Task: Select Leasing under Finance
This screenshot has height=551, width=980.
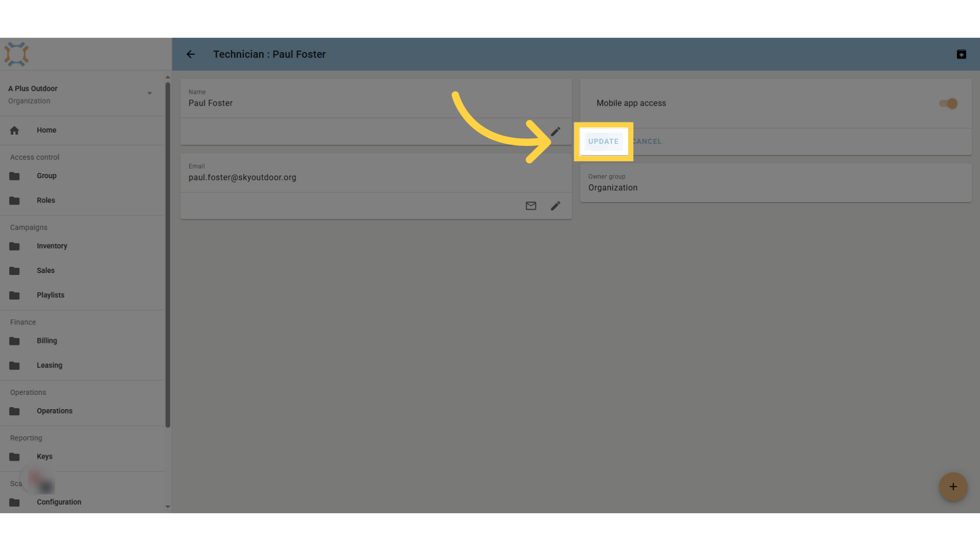Action: tap(50, 365)
